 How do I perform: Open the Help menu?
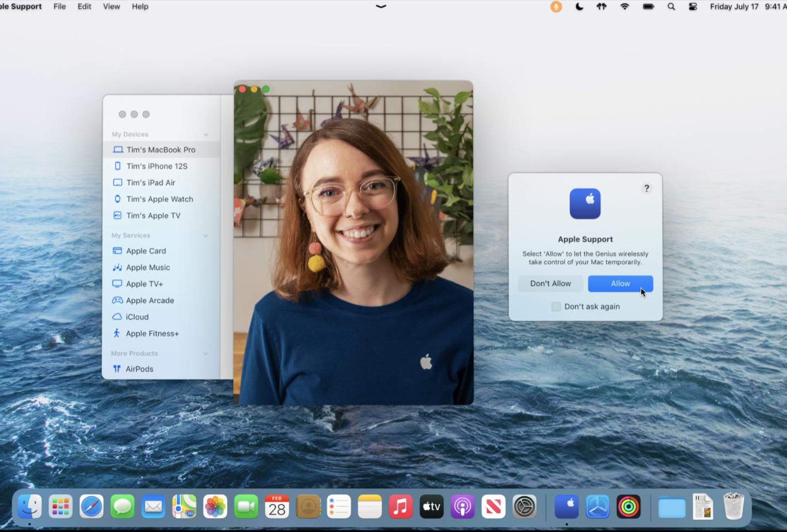tap(140, 7)
